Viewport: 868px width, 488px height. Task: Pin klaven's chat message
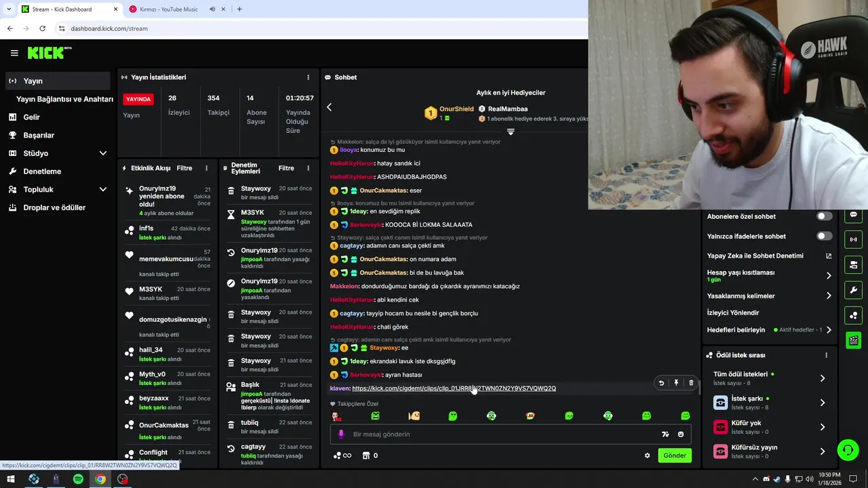click(x=676, y=383)
